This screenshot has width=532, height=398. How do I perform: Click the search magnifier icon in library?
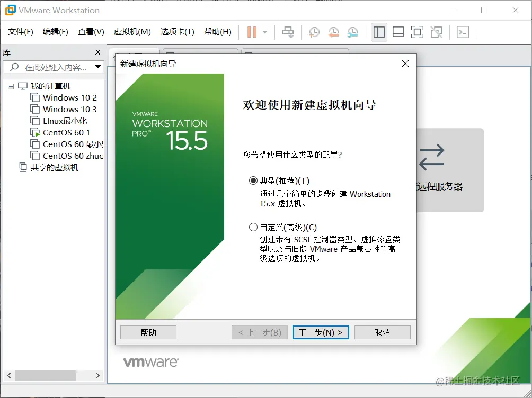coord(14,67)
